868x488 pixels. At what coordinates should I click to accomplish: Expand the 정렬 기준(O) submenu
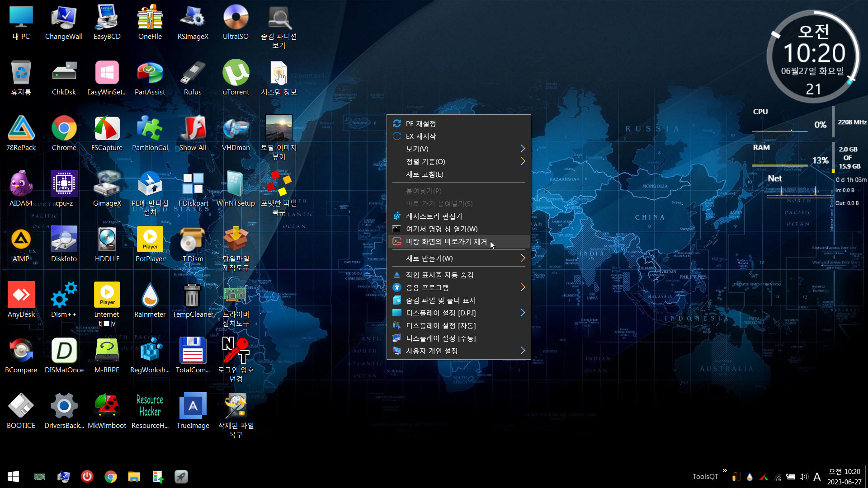(x=458, y=161)
